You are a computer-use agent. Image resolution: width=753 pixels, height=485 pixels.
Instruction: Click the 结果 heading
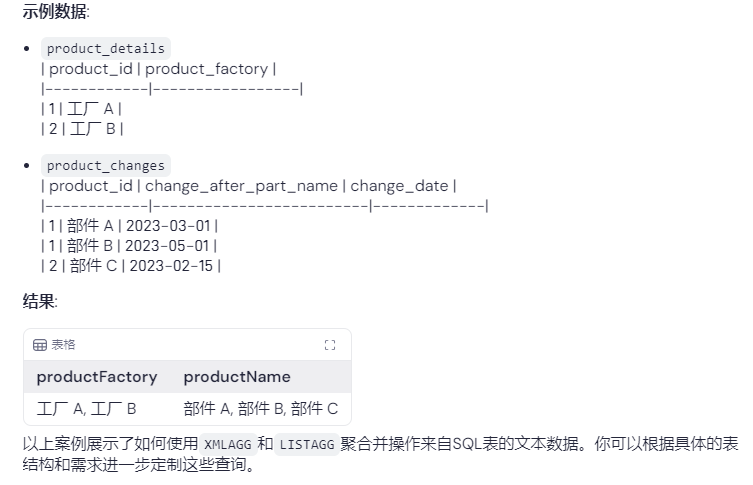click(40, 302)
